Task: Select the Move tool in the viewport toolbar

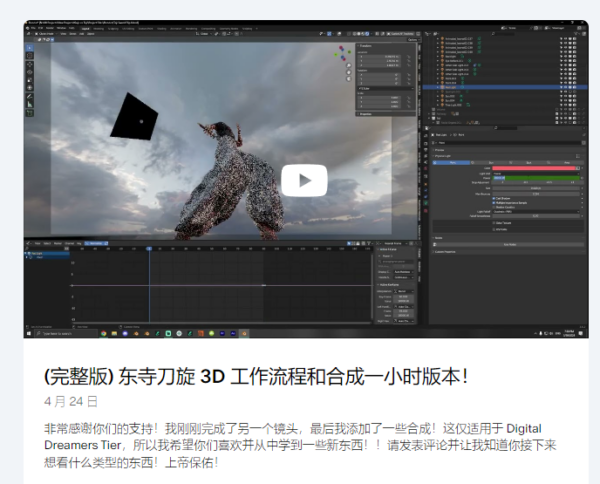Action: coord(30,66)
